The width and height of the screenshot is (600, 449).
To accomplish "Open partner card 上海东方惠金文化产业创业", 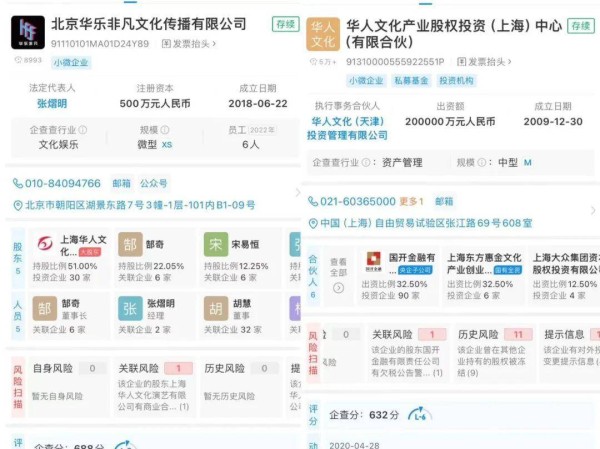I will 484,276.
